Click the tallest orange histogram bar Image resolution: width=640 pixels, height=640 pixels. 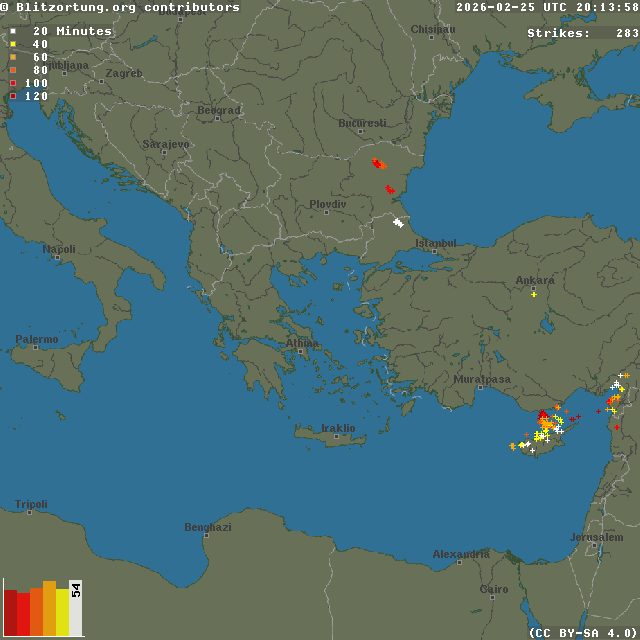[49, 608]
